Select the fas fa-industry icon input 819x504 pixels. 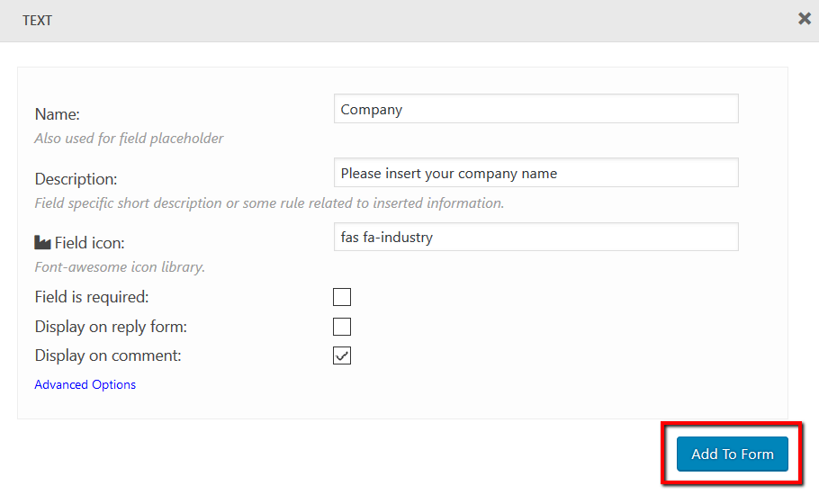[535, 238]
